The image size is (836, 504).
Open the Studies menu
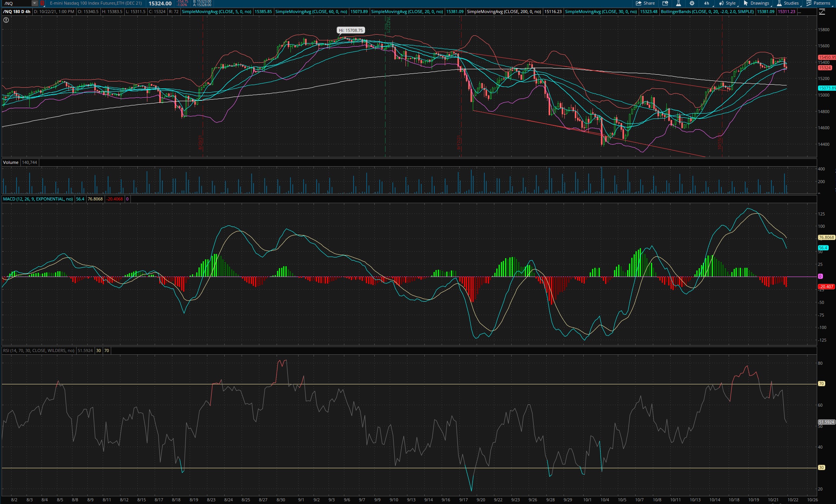(788, 3)
